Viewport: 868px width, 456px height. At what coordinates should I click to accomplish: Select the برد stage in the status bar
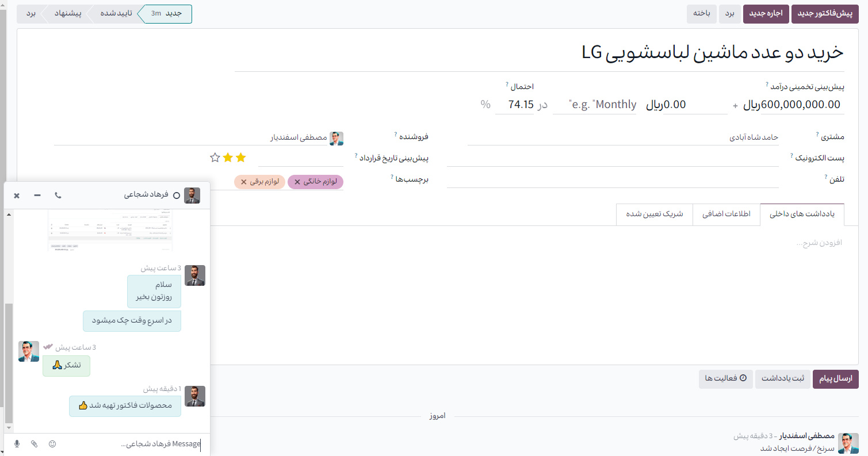30,14
